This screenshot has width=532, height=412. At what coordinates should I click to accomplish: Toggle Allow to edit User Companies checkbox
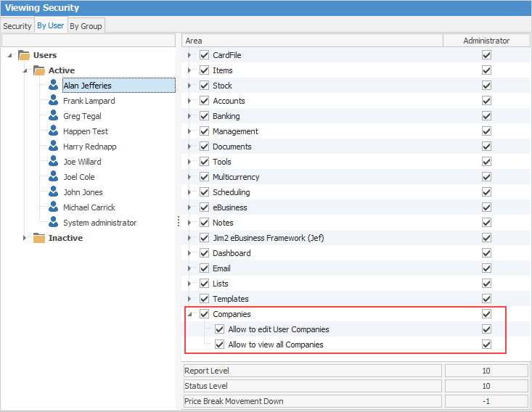click(219, 329)
